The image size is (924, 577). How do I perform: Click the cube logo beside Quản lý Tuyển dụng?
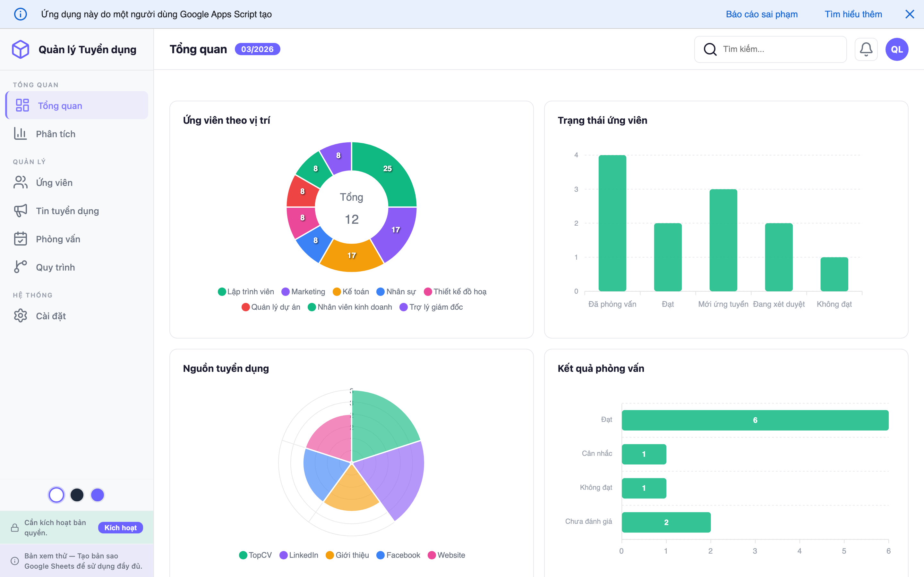[x=21, y=49]
